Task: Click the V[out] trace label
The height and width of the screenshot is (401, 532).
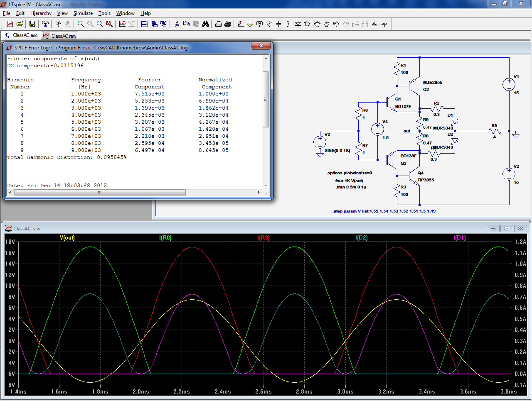Action: pyautogui.click(x=67, y=238)
